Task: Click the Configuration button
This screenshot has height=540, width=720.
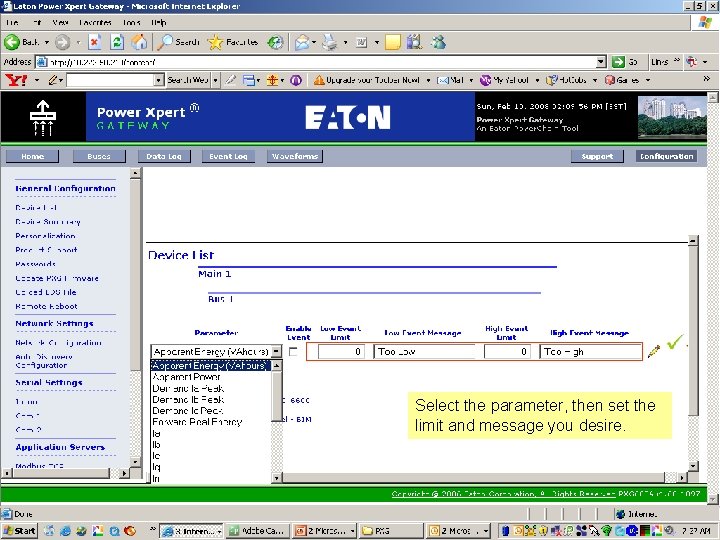Action: 666,156
